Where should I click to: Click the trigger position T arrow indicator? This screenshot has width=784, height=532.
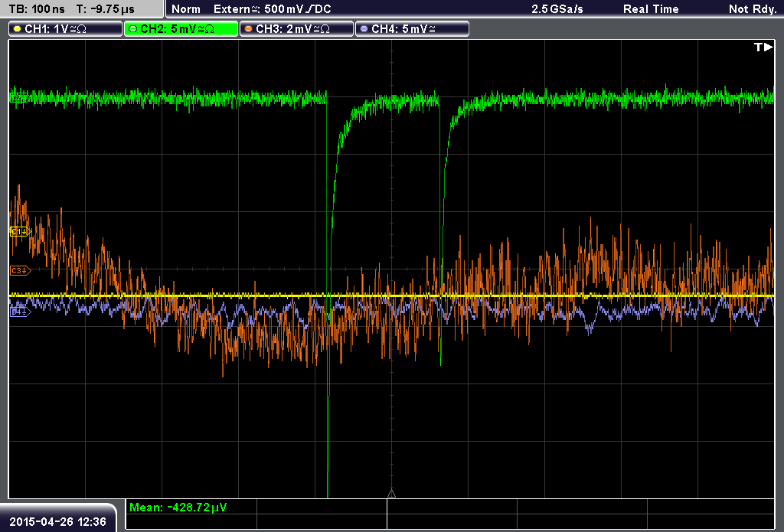click(763, 47)
